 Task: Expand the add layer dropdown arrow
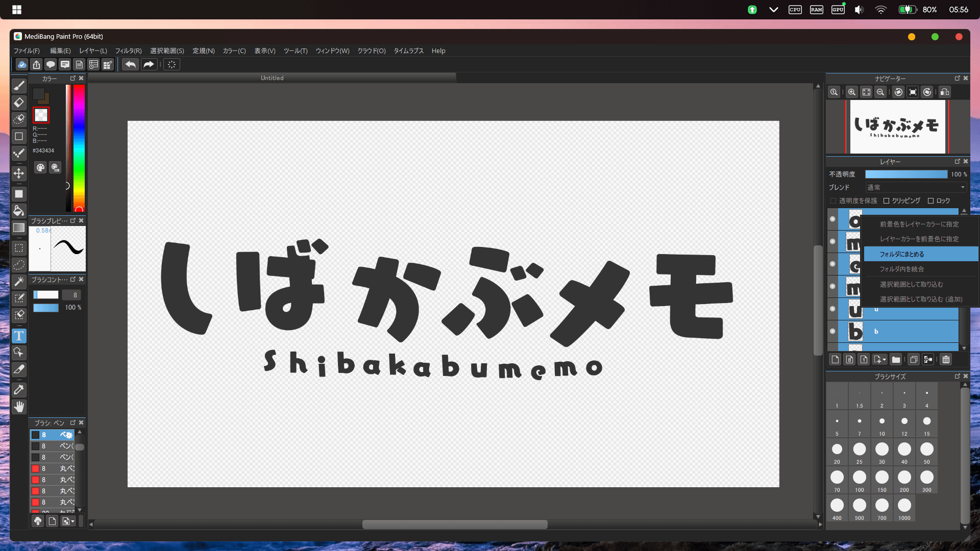pyautogui.click(x=884, y=360)
